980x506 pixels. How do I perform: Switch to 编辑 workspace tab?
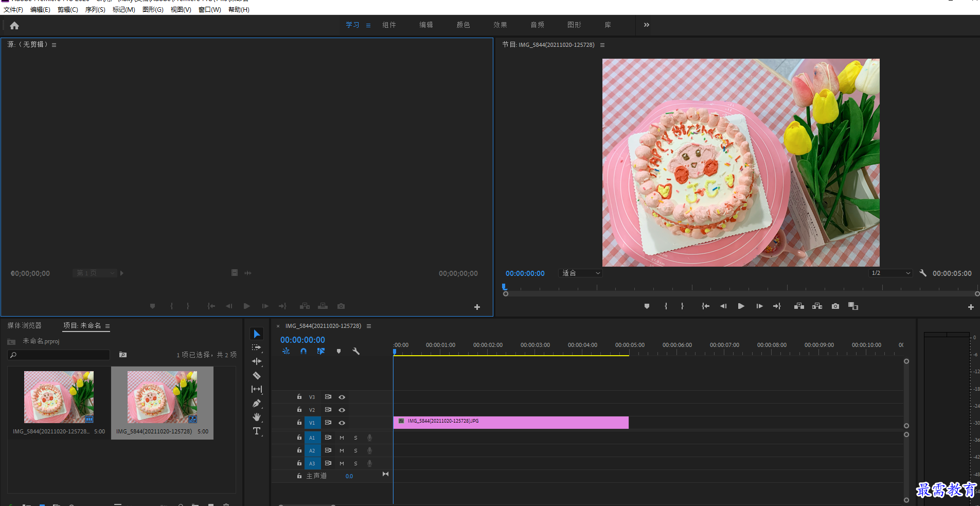(x=426, y=25)
